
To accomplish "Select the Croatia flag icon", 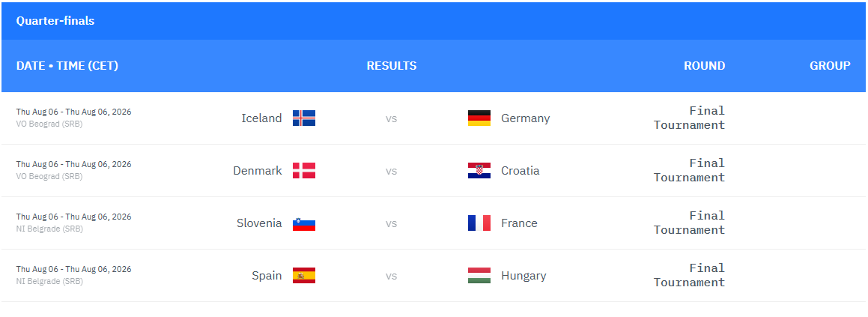I will point(479,171).
